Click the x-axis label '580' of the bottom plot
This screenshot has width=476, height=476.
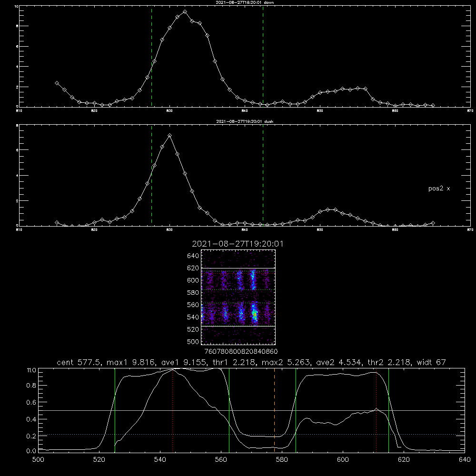(282, 460)
